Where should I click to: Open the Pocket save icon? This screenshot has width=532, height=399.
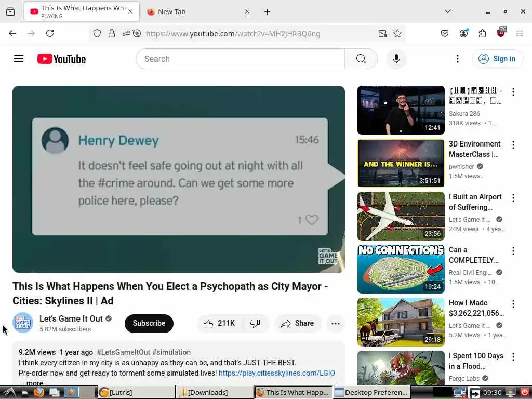click(445, 33)
